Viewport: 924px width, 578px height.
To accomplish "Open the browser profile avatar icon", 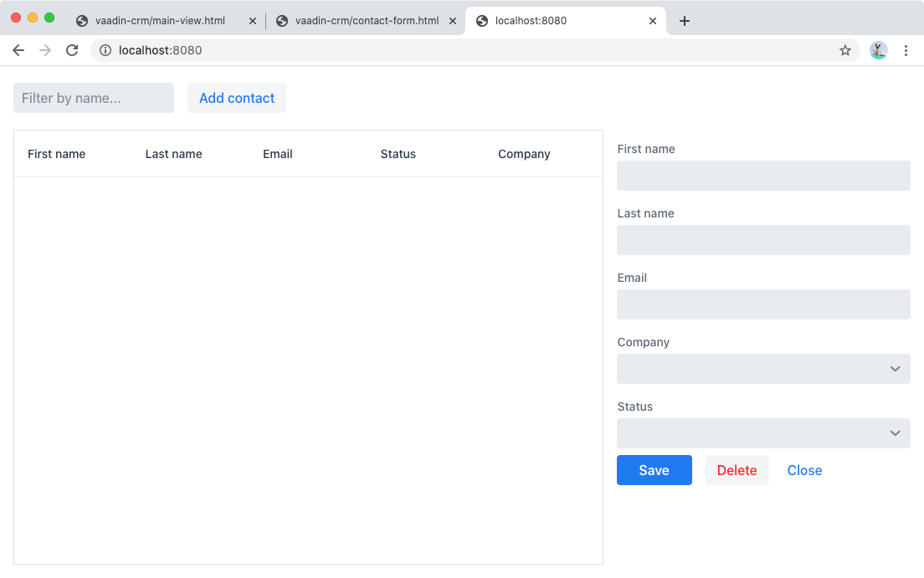I will pos(878,50).
